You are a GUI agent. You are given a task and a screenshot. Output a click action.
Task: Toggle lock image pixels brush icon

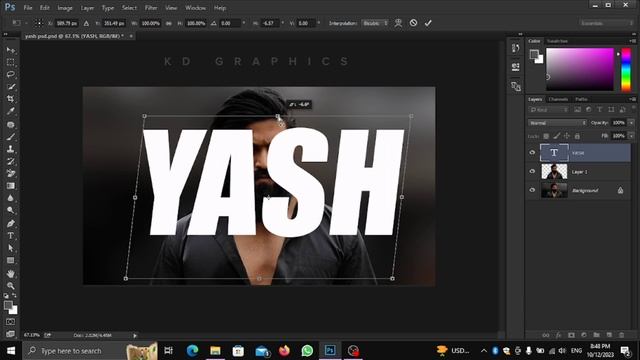click(x=556, y=136)
